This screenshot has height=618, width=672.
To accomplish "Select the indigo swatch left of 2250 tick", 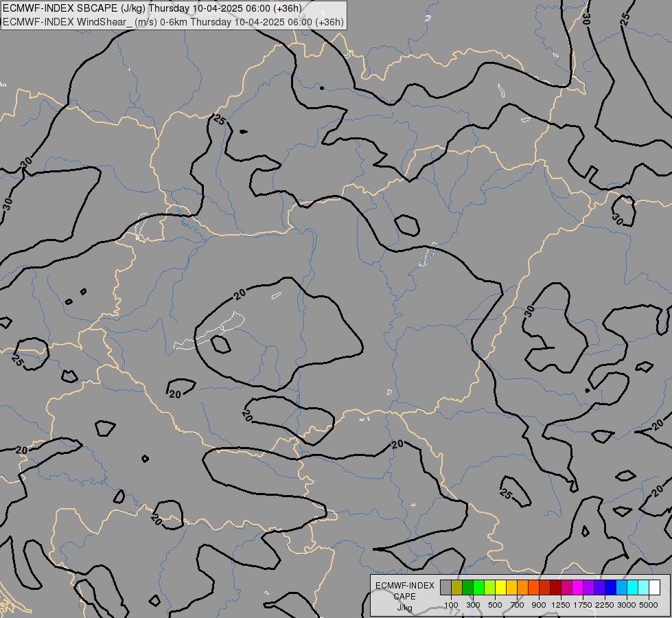I will point(599,588).
